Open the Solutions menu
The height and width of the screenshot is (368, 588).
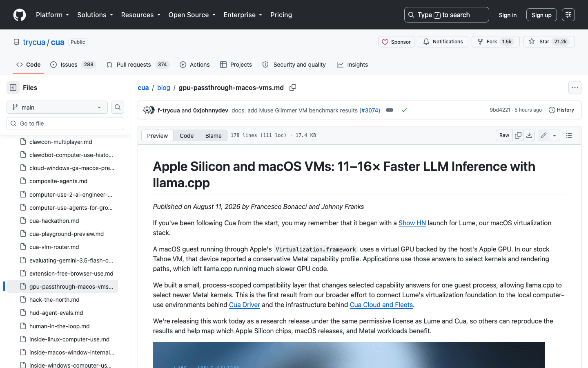click(95, 15)
